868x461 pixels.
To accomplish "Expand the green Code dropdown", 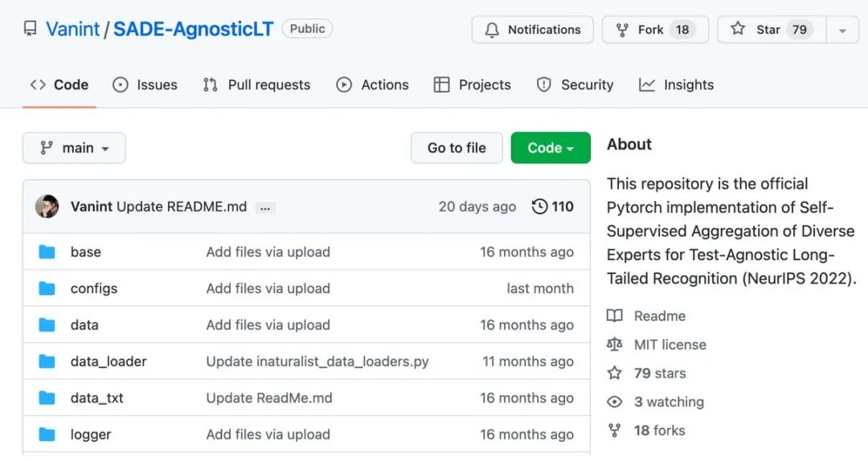I will coord(551,148).
